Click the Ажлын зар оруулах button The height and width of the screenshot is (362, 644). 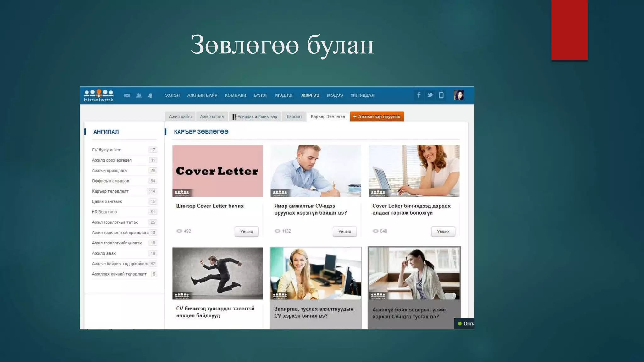click(377, 117)
